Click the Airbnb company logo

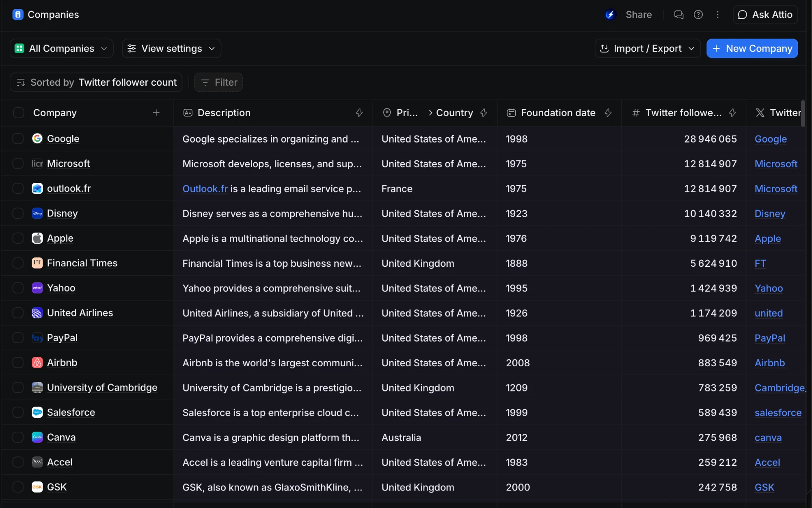37,363
